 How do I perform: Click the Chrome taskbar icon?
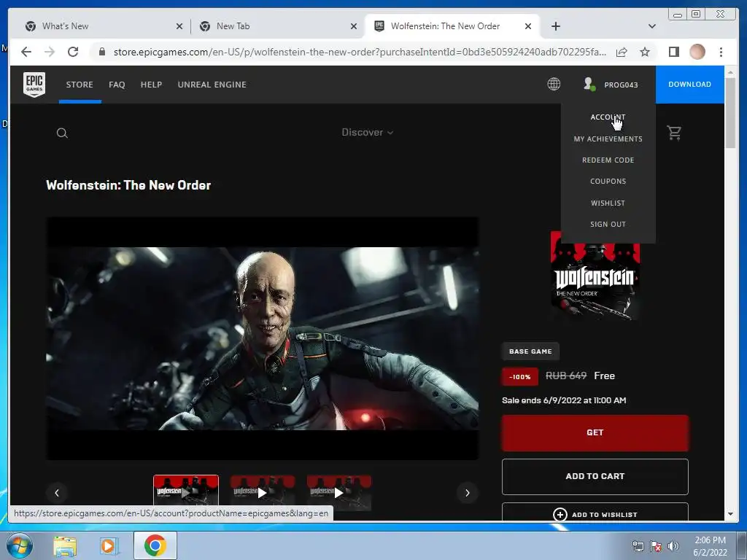coord(155,545)
